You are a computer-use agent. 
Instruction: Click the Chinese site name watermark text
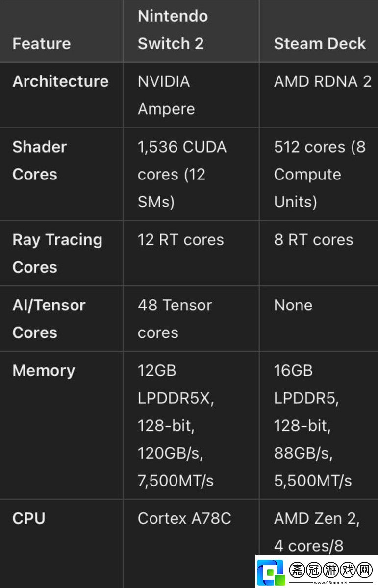tap(331, 570)
